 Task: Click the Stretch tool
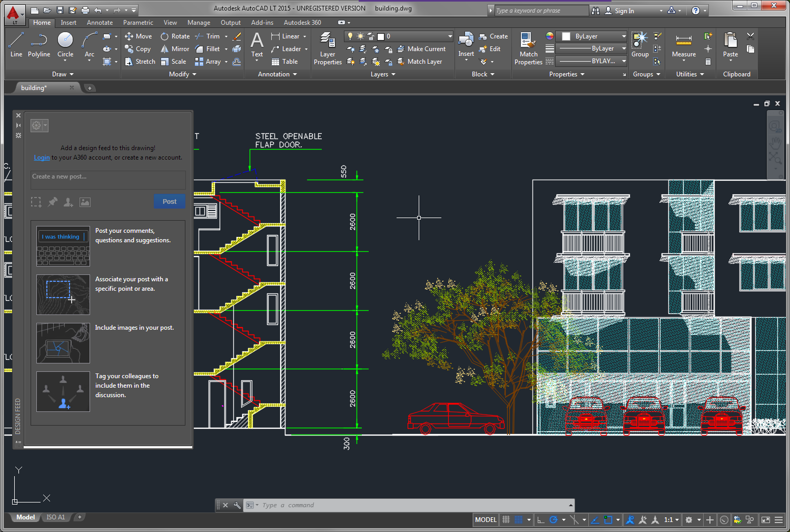(140, 62)
